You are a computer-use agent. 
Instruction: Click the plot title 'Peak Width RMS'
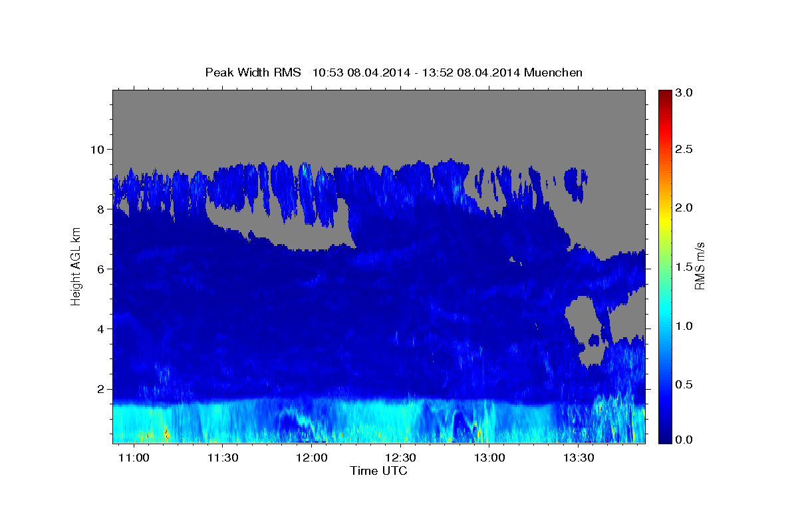[253, 72]
